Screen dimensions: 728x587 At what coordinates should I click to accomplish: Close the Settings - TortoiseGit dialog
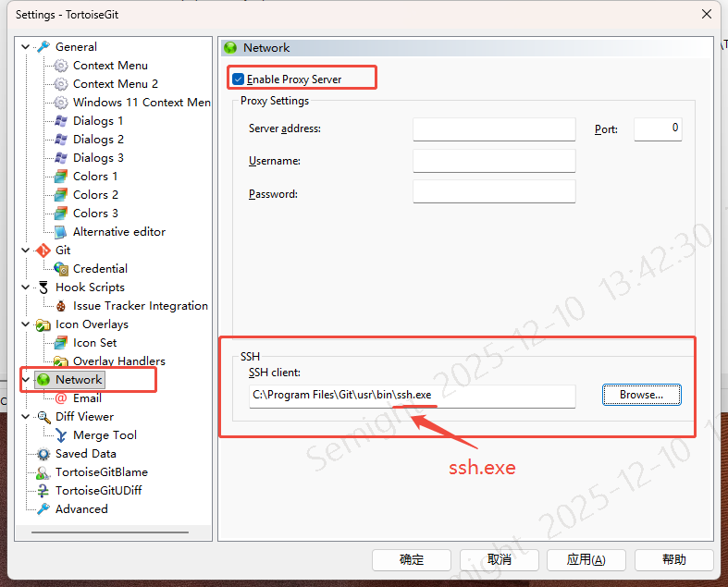[707, 15]
